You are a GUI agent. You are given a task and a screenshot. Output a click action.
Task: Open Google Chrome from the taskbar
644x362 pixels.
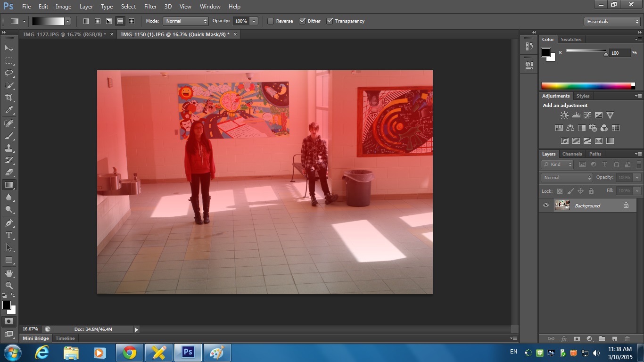130,353
